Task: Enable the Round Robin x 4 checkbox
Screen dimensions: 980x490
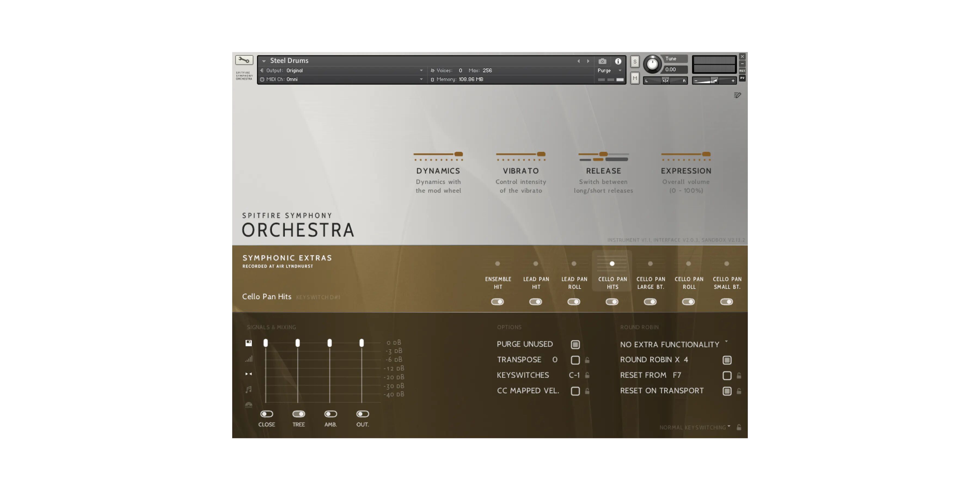Action: point(727,360)
